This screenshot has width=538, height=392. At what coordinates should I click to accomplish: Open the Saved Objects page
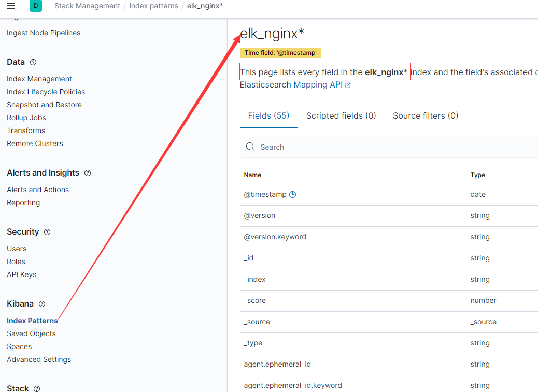pyautogui.click(x=31, y=333)
